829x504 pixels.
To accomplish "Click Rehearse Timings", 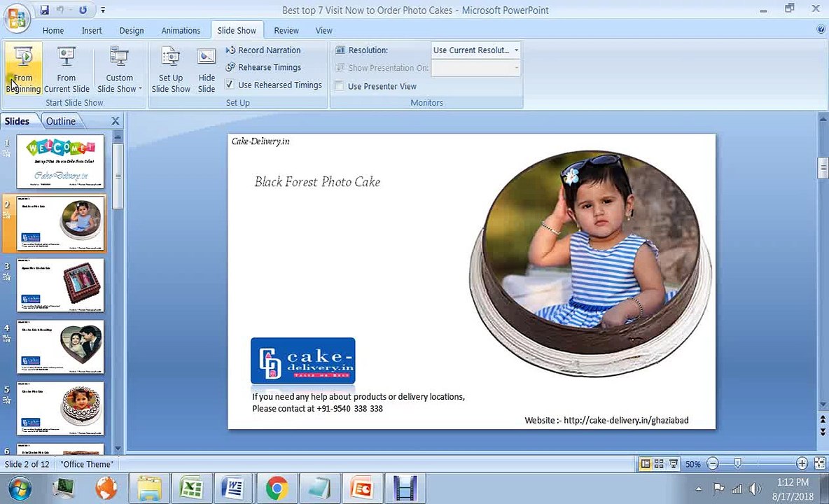I will click(x=263, y=67).
